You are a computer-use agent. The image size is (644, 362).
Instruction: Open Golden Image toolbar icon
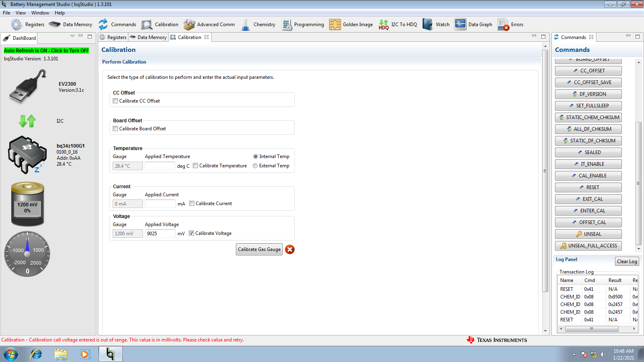pos(335,25)
